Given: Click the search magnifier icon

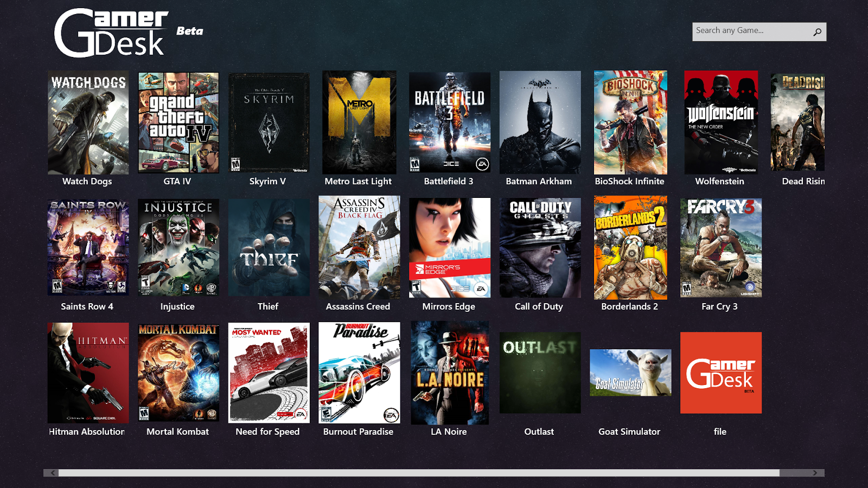Looking at the screenshot, I should [x=817, y=32].
